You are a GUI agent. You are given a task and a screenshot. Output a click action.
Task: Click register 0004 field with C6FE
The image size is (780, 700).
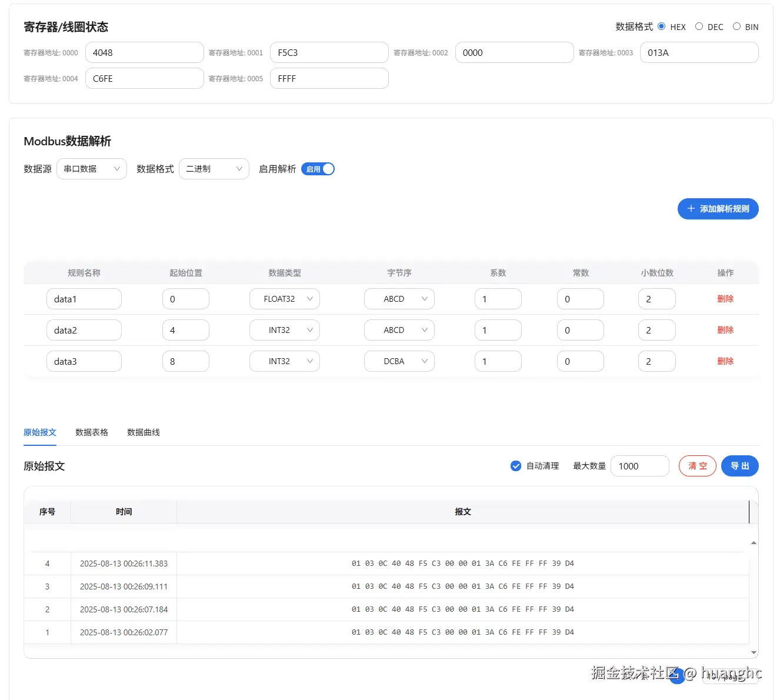[x=145, y=78]
